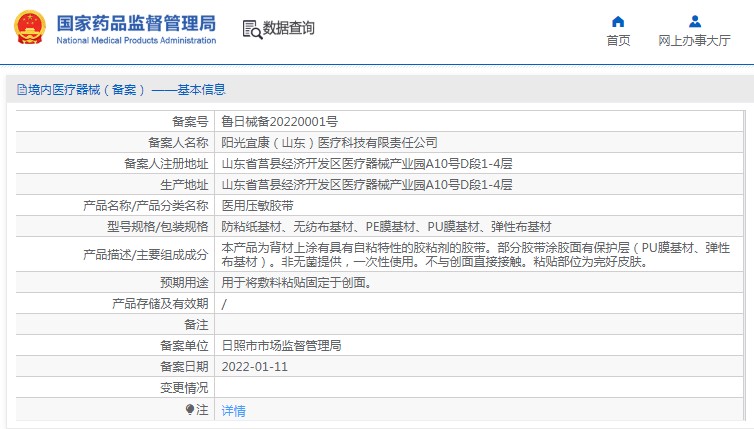Select 用于将敷料粘贴固定于创面。
The image size is (754, 429).
coord(297,283)
